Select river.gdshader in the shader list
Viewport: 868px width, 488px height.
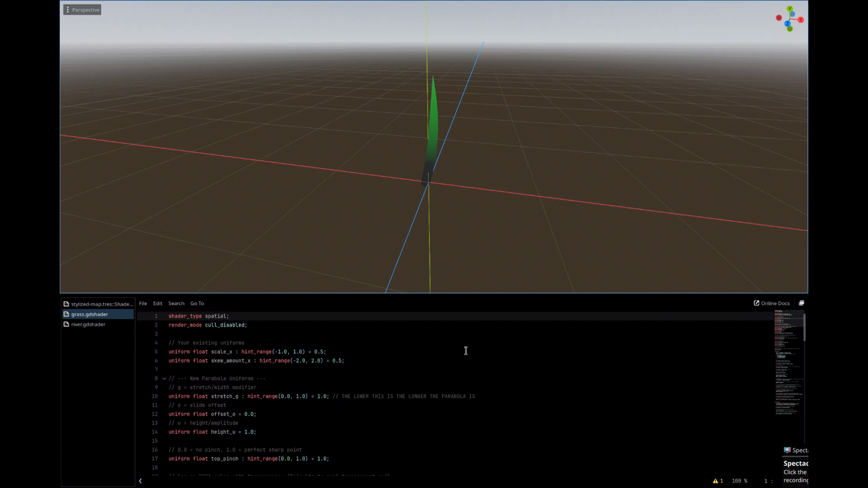tap(89, 324)
